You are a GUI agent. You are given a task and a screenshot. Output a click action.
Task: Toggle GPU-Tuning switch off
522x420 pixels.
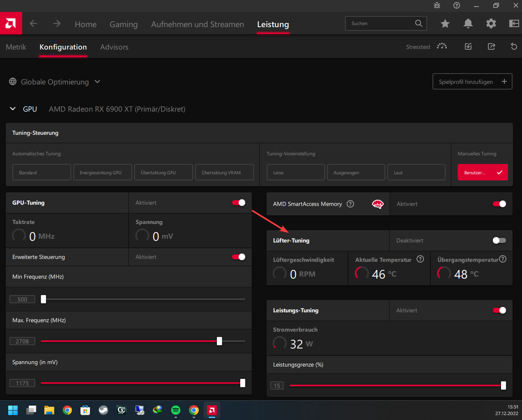pos(239,203)
